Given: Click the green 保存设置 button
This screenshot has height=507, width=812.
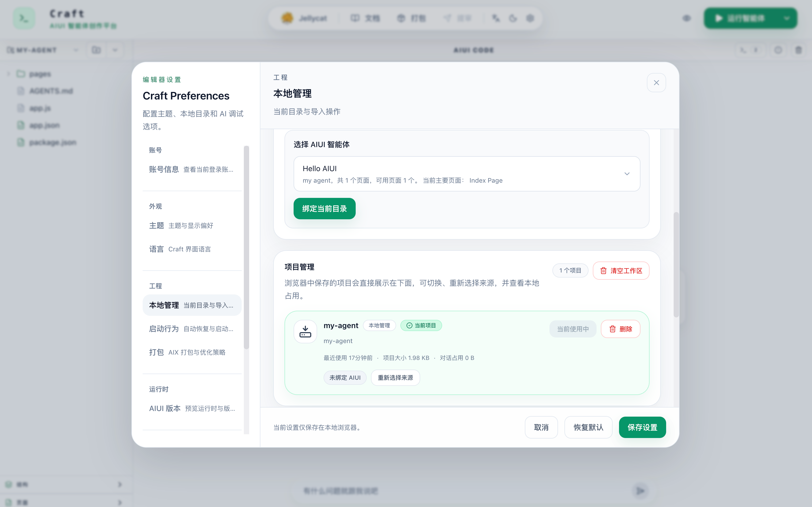Looking at the screenshot, I should coord(642,427).
